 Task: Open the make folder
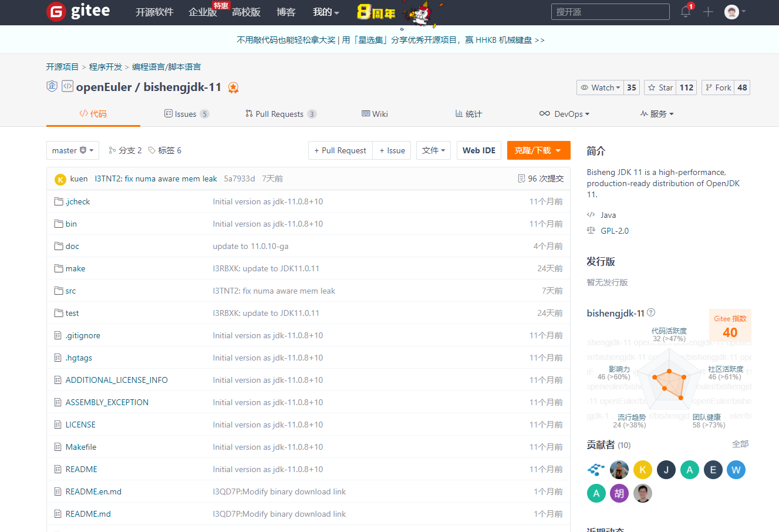(75, 268)
